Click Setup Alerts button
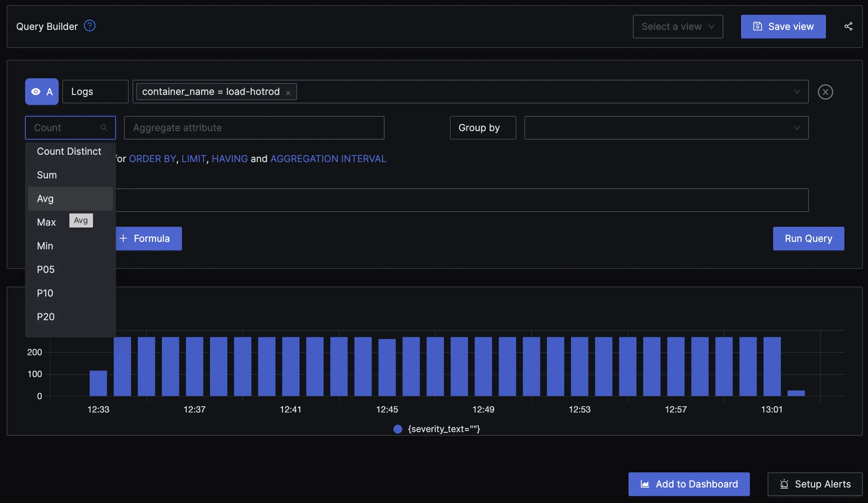This screenshot has width=868, height=503. point(815,484)
